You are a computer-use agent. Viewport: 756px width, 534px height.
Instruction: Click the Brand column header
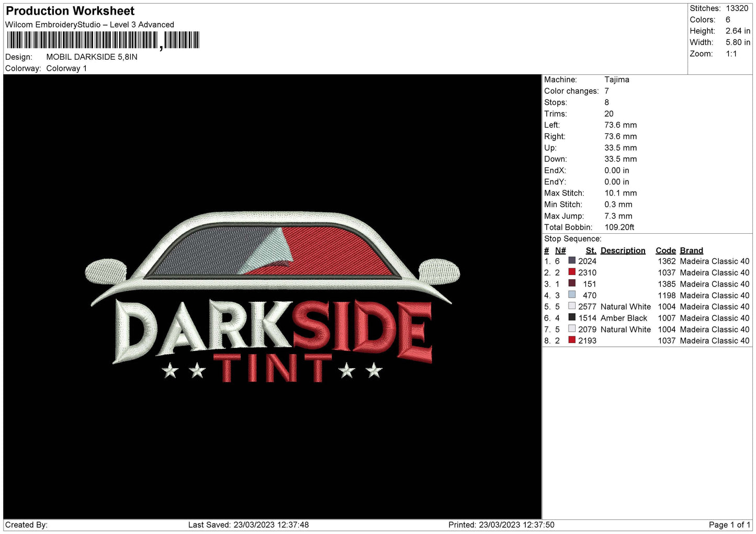pos(692,251)
